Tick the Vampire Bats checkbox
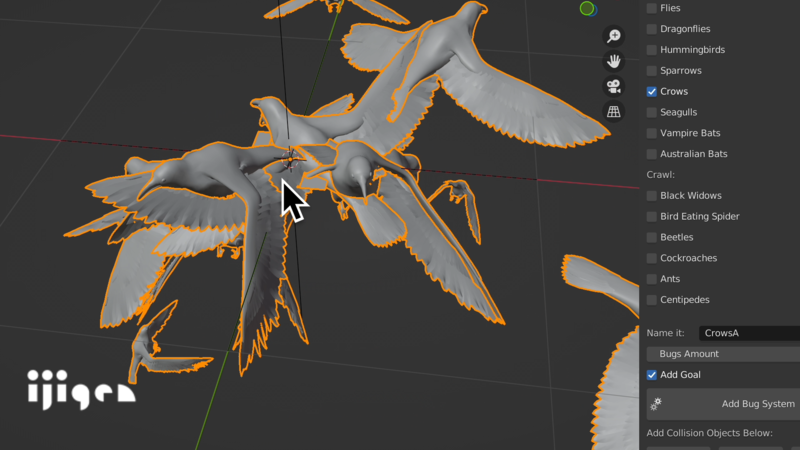Image resolution: width=800 pixels, height=450 pixels. tap(652, 133)
